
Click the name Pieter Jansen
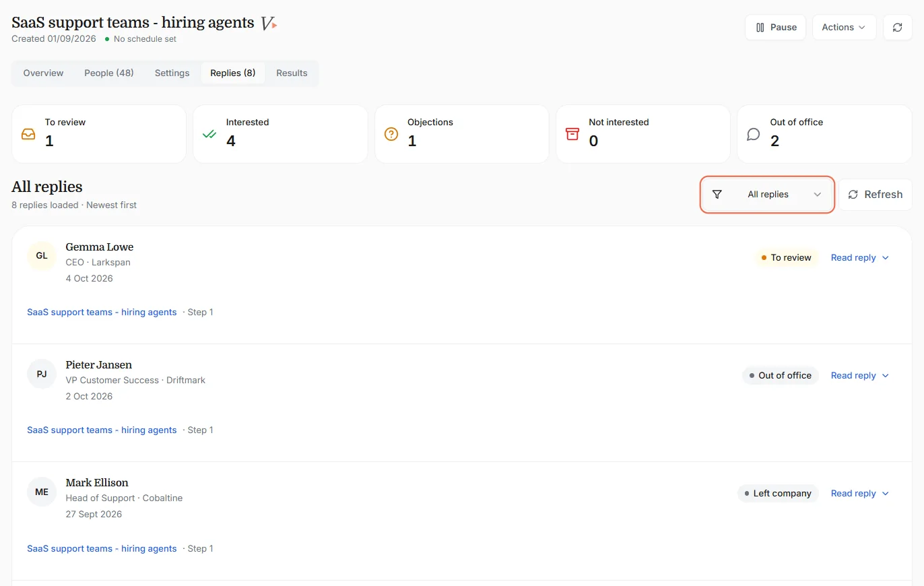coord(99,365)
